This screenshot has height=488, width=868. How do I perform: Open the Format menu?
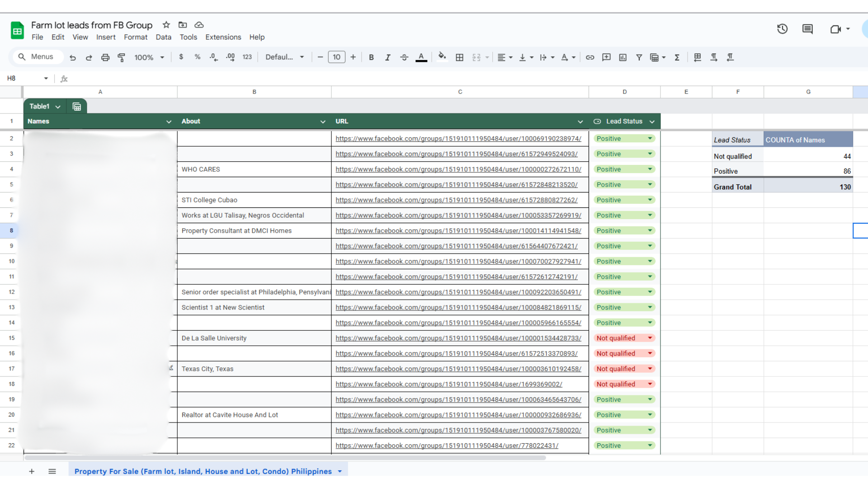(136, 37)
